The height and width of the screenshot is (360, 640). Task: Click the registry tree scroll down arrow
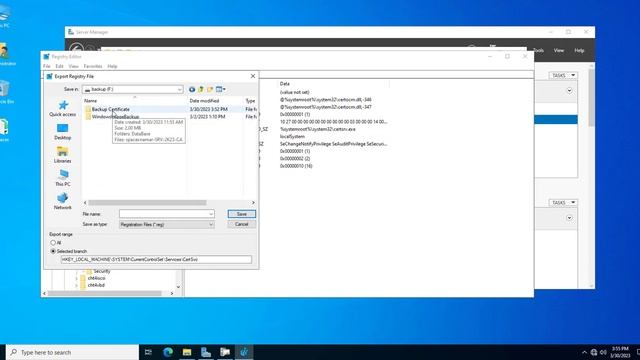(x=178, y=287)
